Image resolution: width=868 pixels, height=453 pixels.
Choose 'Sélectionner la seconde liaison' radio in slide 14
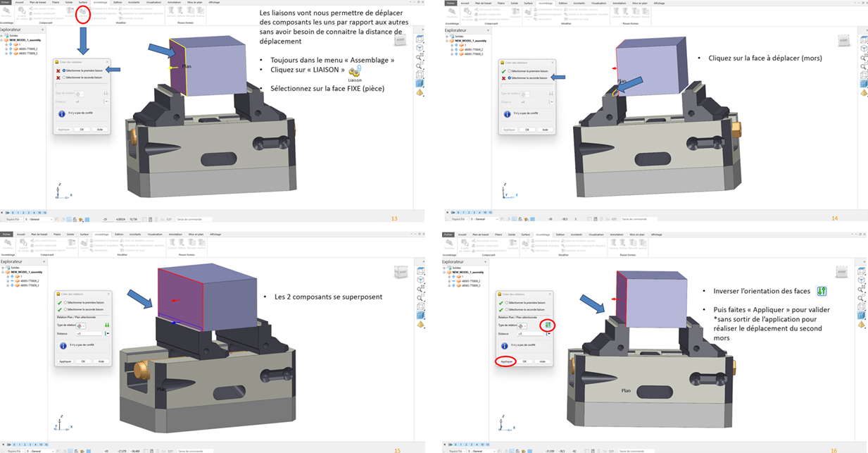(509, 77)
